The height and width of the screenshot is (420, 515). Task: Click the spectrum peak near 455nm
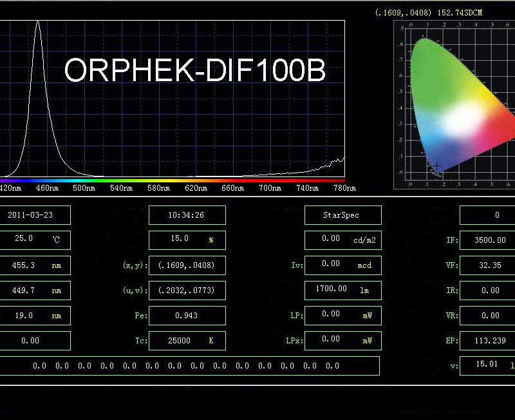click(x=38, y=23)
